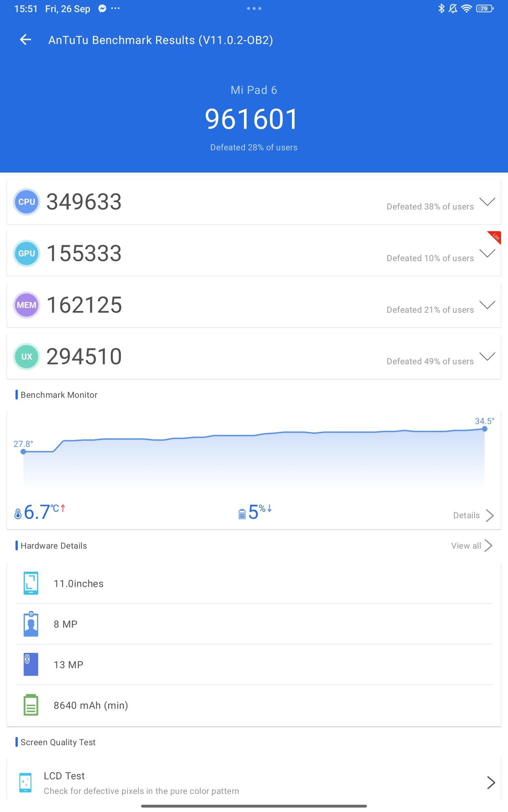Tap the Lite red corner badge
This screenshot has width=508, height=812.
(495, 237)
